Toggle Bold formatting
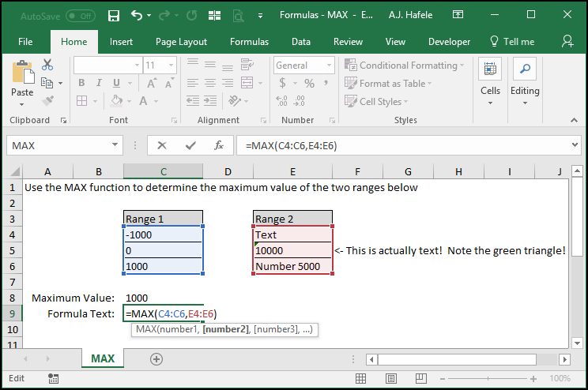Viewport: 588px width, 390px height. (x=81, y=83)
